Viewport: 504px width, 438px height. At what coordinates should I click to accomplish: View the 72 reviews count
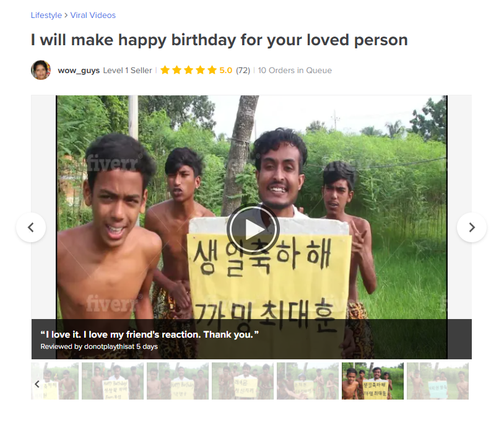[243, 71]
